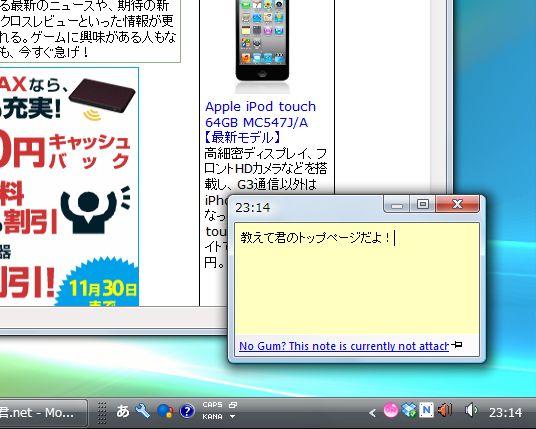The image size is (536, 429).
Task: Switch to the '君.net - Mo...' taskbar window
Action: click(x=43, y=413)
